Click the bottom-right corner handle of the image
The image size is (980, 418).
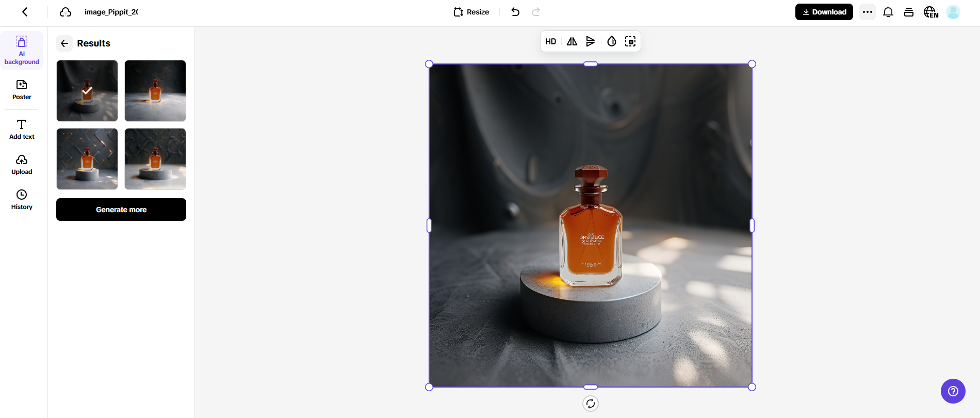(752, 387)
